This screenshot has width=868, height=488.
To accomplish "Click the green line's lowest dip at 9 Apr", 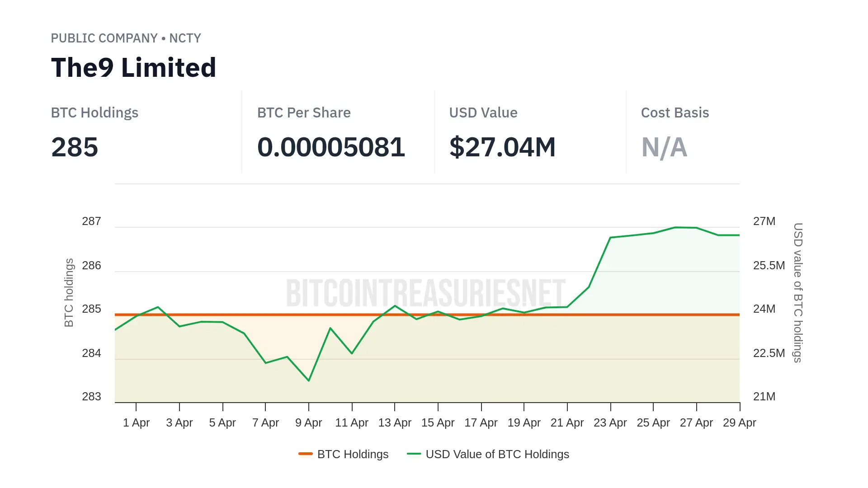I will click(309, 380).
